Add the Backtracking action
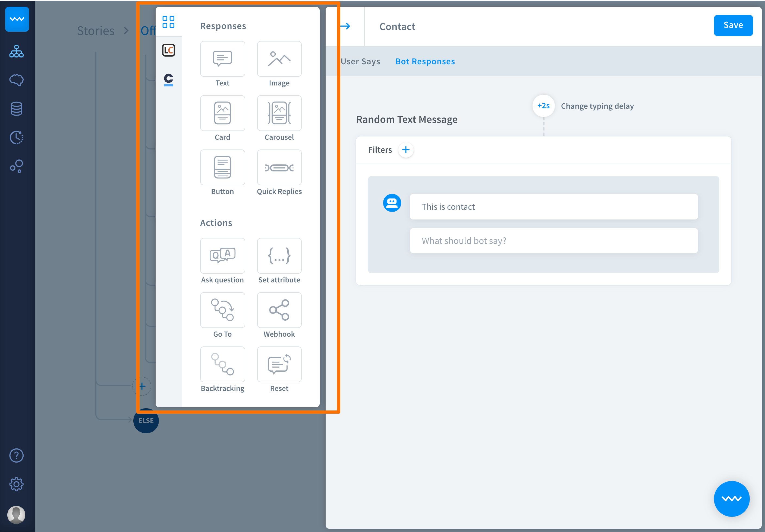The height and width of the screenshot is (532, 765). 222,364
